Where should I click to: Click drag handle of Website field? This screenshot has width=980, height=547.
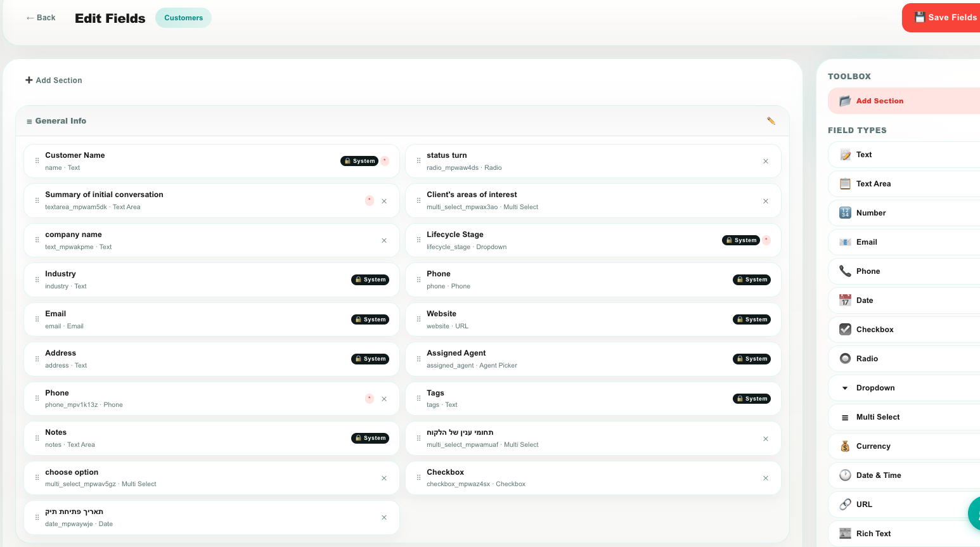coord(418,319)
